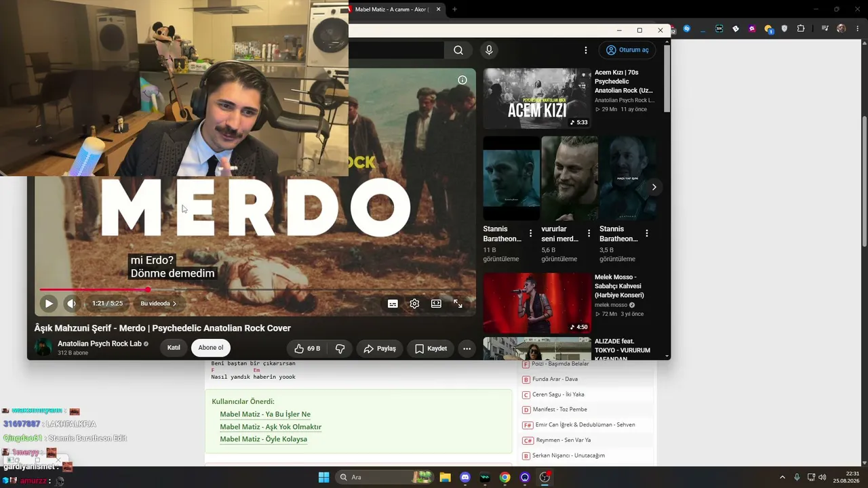Image resolution: width=868 pixels, height=488 pixels.
Task: Enter fullscreen on the video
Action: tap(458, 304)
